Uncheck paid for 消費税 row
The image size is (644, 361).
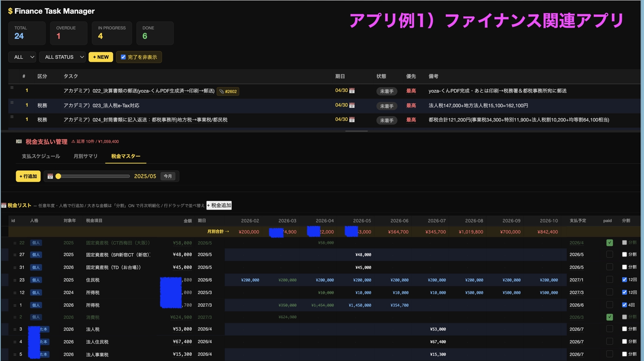610,317
